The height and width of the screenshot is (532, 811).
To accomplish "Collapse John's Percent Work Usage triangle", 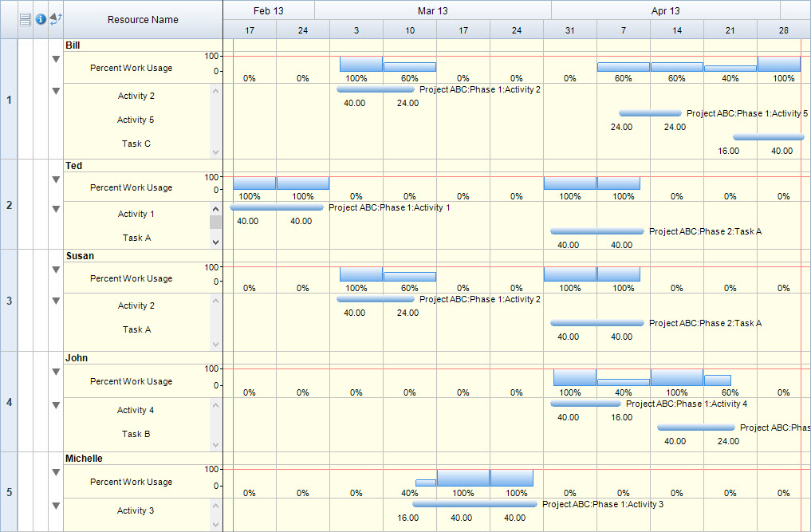I will [x=56, y=372].
